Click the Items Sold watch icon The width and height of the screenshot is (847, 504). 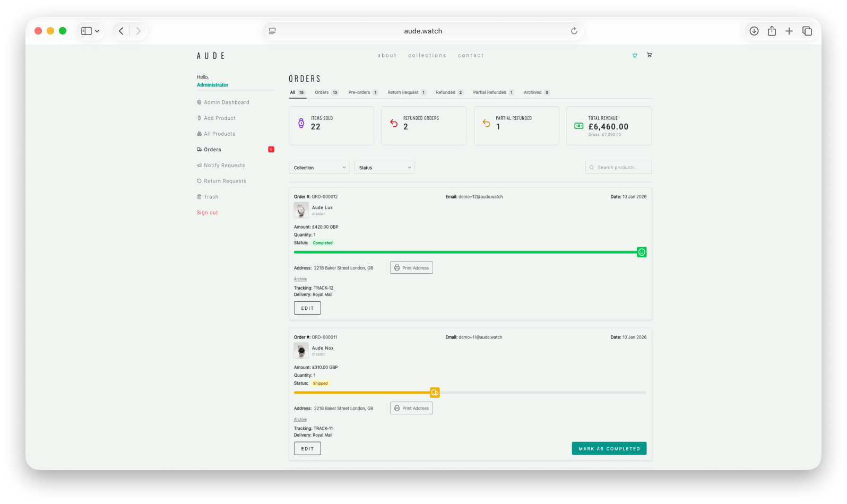pyautogui.click(x=301, y=123)
